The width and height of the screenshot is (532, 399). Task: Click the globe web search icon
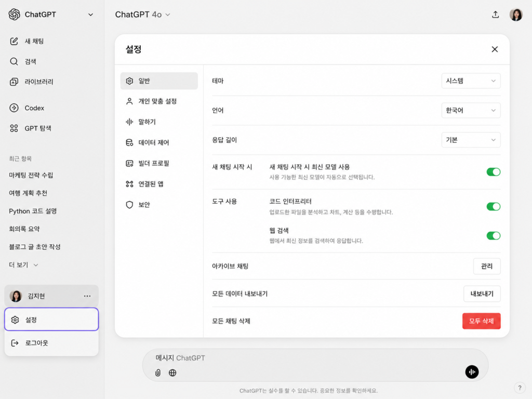click(x=172, y=373)
